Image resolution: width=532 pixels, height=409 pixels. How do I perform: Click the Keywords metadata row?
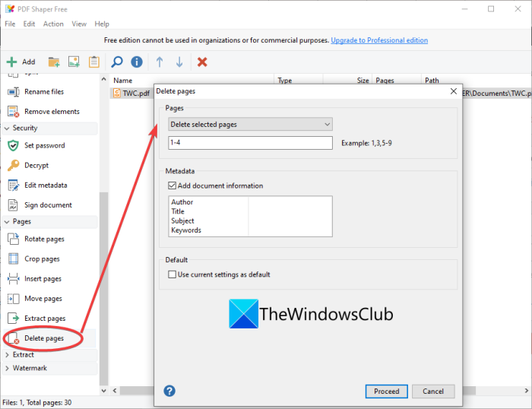coord(250,230)
